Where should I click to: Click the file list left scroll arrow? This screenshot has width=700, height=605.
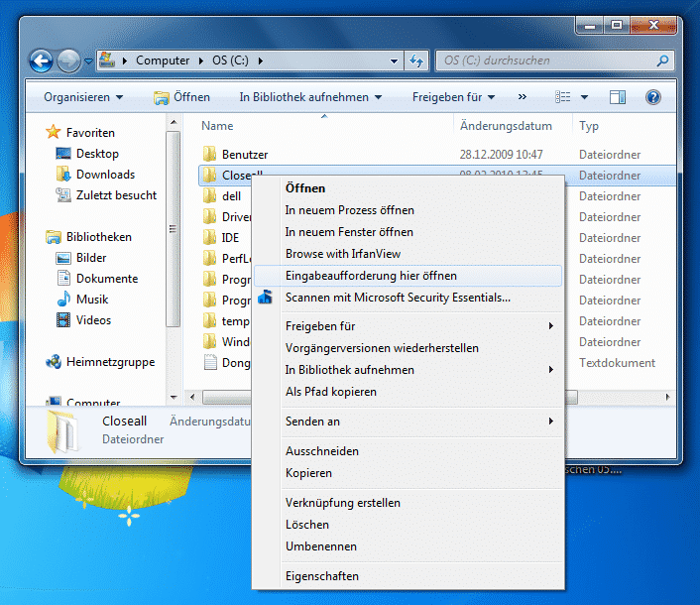pyautogui.click(x=192, y=397)
